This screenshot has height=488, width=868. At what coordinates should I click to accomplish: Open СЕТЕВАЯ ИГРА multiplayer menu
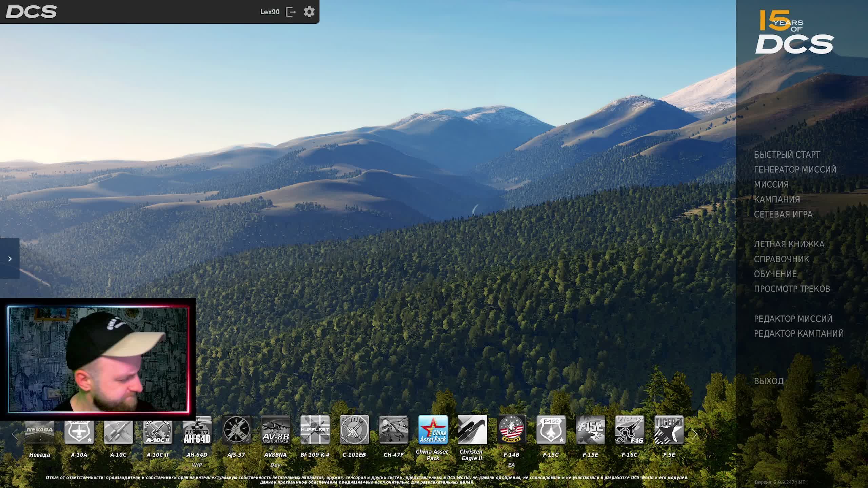coord(783,214)
